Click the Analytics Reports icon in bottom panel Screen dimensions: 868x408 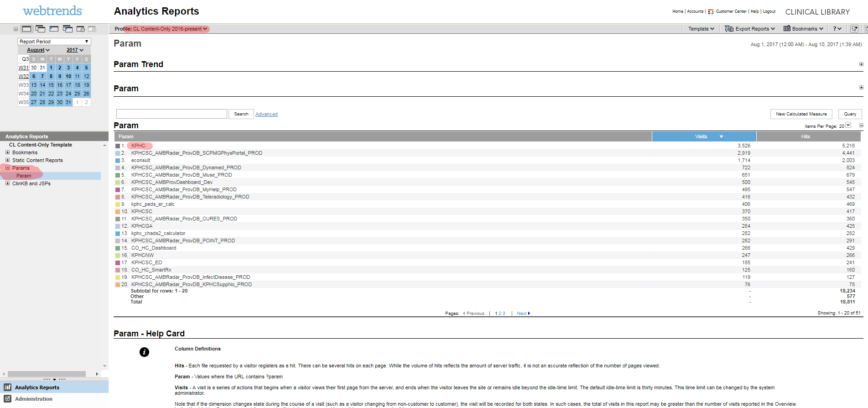click(8, 387)
